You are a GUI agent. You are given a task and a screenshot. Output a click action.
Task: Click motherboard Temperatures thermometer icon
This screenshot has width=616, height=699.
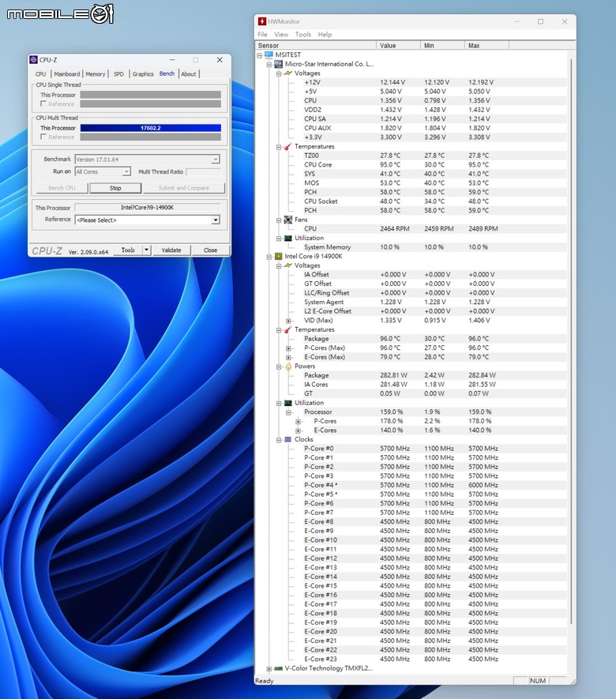[x=288, y=146]
